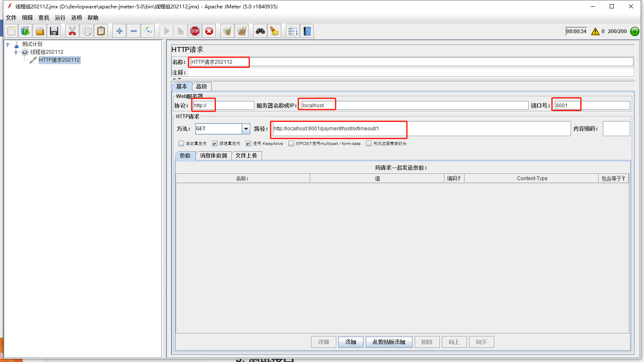644x362 pixels.
Task: Click the Toggle element enable icon
Action: click(148, 31)
